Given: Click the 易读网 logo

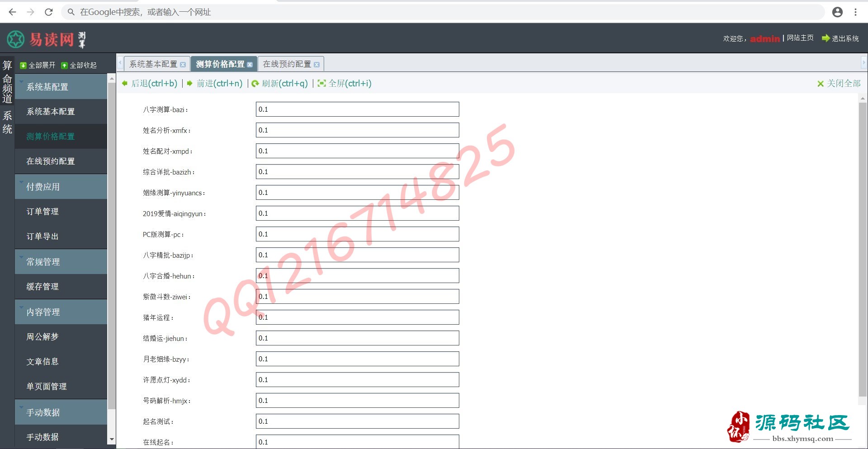Looking at the screenshot, I should pos(46,39).
